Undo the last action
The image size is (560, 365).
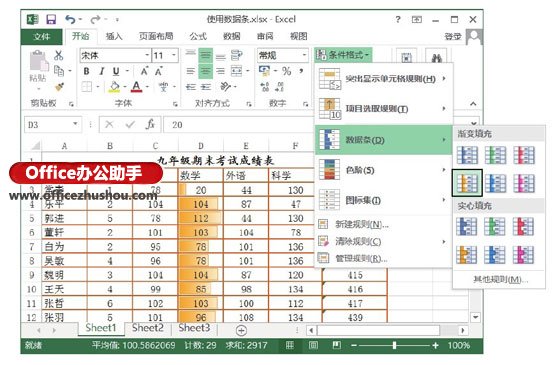70,19
